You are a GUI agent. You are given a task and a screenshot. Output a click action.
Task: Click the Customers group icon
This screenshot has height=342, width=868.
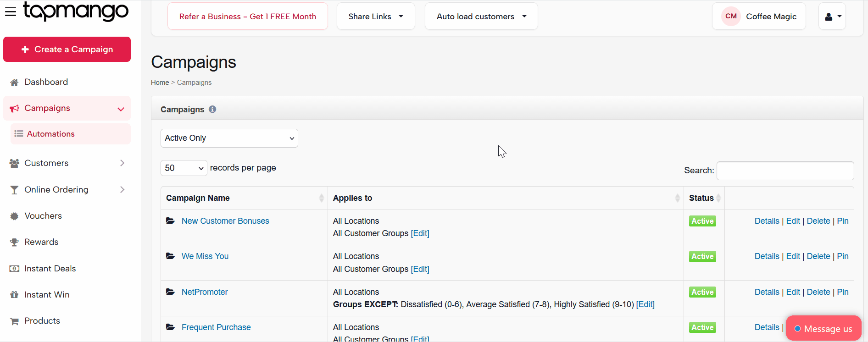[x=14, y=163]
